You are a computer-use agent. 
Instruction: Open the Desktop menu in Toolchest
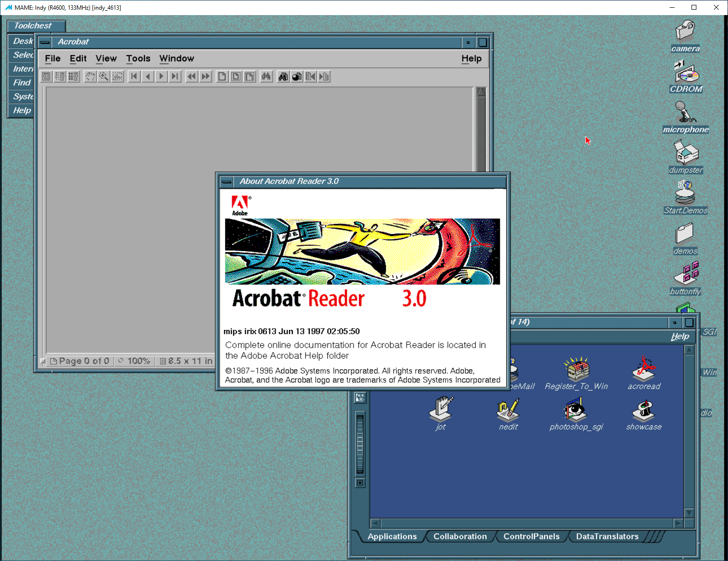pos(21,41)
